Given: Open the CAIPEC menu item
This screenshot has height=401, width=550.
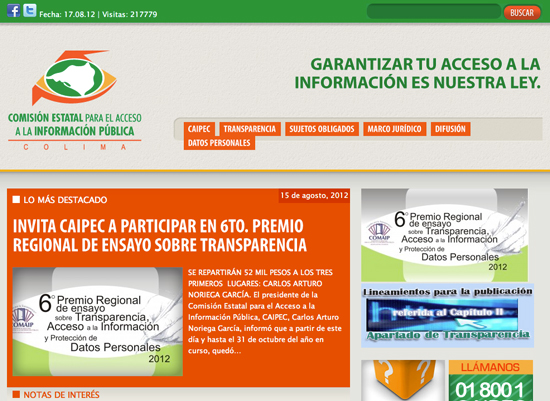Looking at the screenshot, I should coord(199,129).
